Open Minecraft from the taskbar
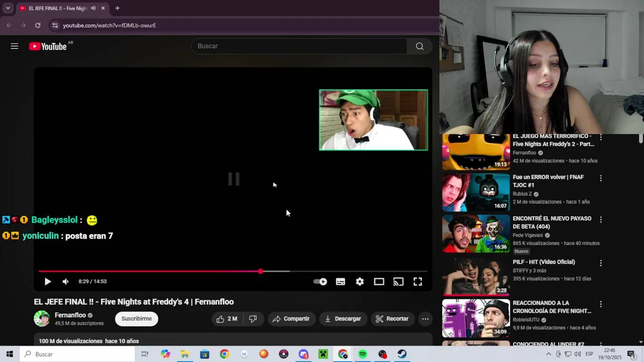This screenshot has height=362, width=644. pos(323,354)
